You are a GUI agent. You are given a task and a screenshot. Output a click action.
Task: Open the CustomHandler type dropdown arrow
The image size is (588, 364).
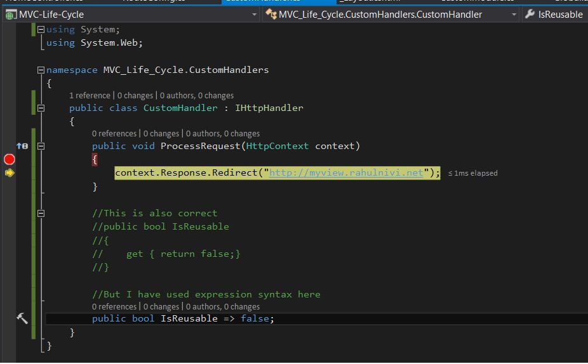514,15
